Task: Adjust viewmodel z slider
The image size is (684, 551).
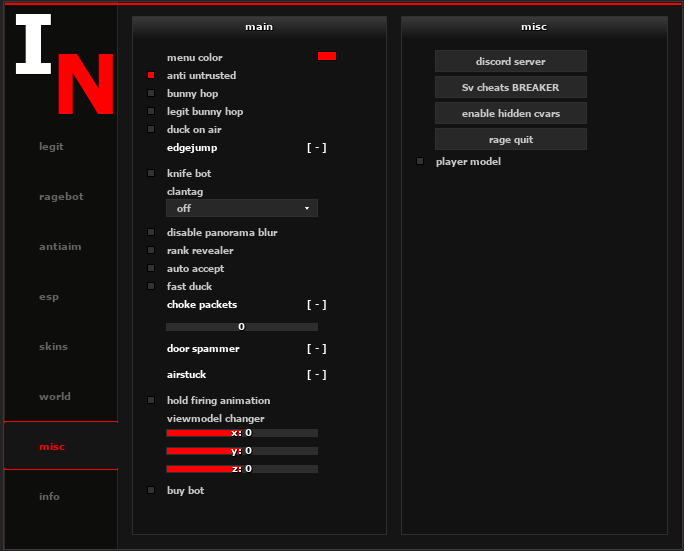Action: pos(242,469)
